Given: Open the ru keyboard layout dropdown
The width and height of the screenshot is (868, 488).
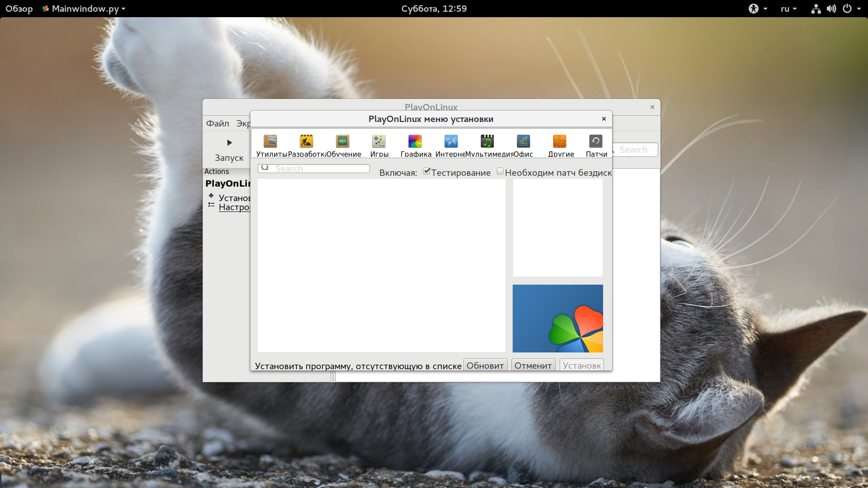Looking at the screenshot, I should coord(788,9).
